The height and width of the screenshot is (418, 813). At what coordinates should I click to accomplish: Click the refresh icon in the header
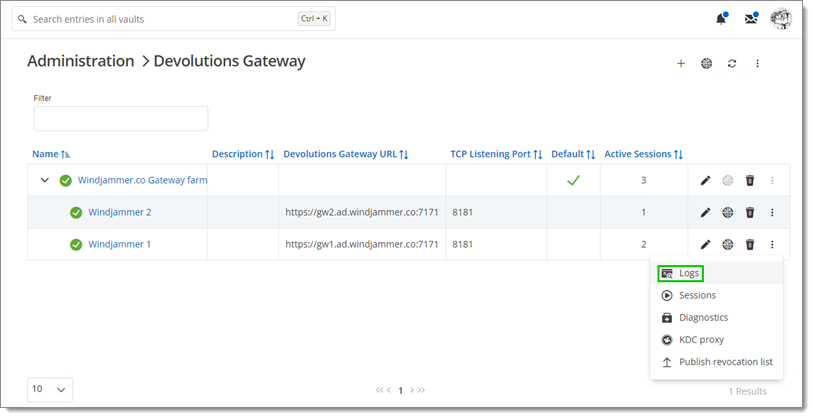point(732,63)
